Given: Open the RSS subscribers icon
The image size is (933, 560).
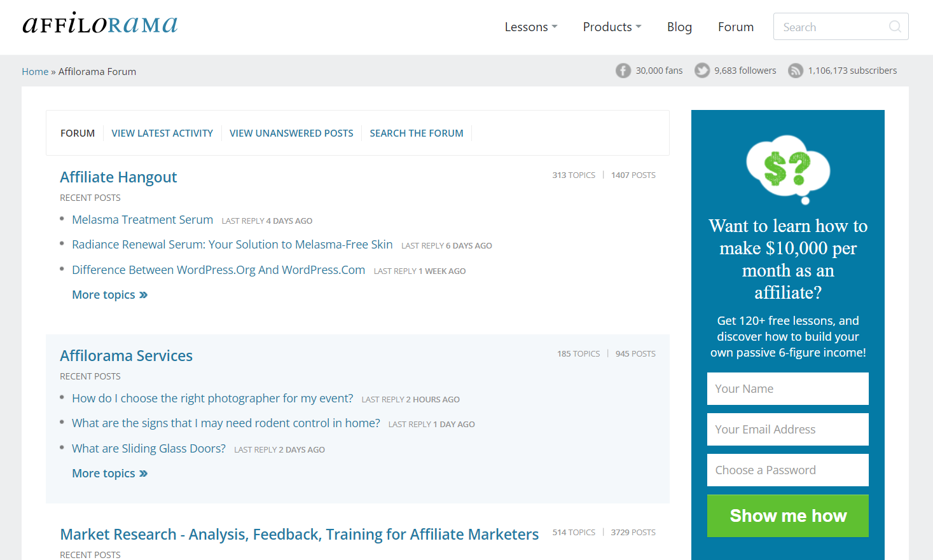Looking at the screenshot, I should (x=796, y=71).
